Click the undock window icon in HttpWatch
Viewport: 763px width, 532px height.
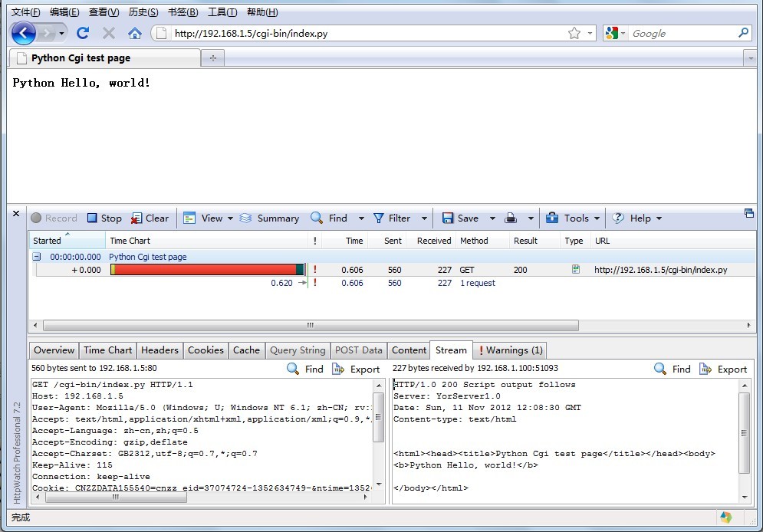pyautogui.click(x=749, y=213)
